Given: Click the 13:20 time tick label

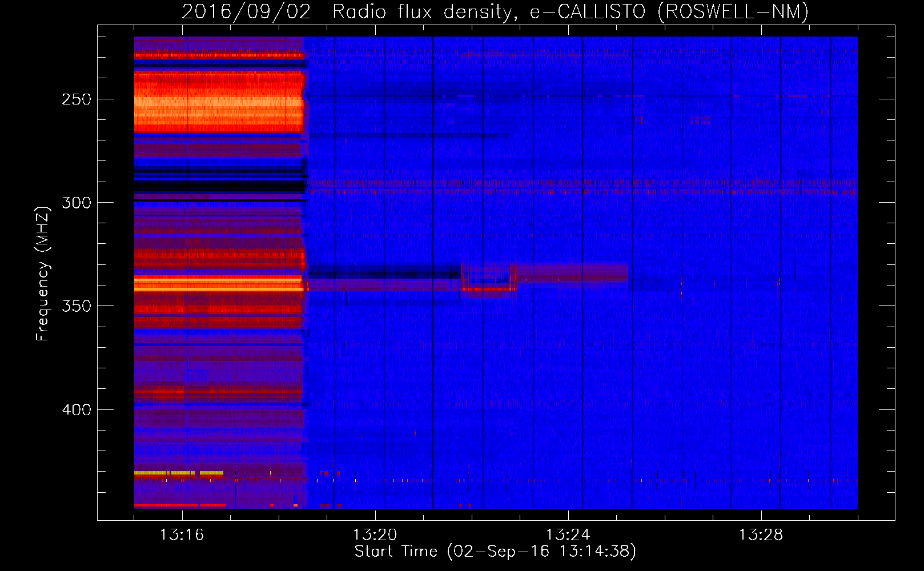Looking at the screenshot, I should tap(375, 535).
